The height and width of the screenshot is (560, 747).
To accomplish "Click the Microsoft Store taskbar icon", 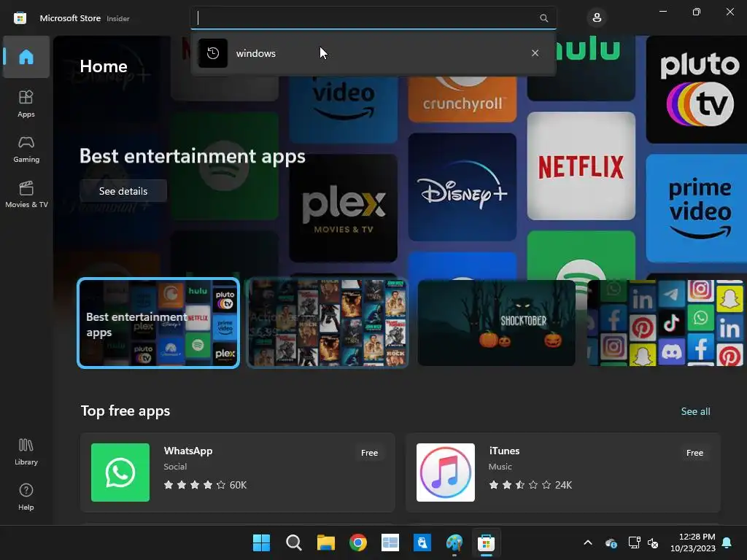I will click(486, 542).
